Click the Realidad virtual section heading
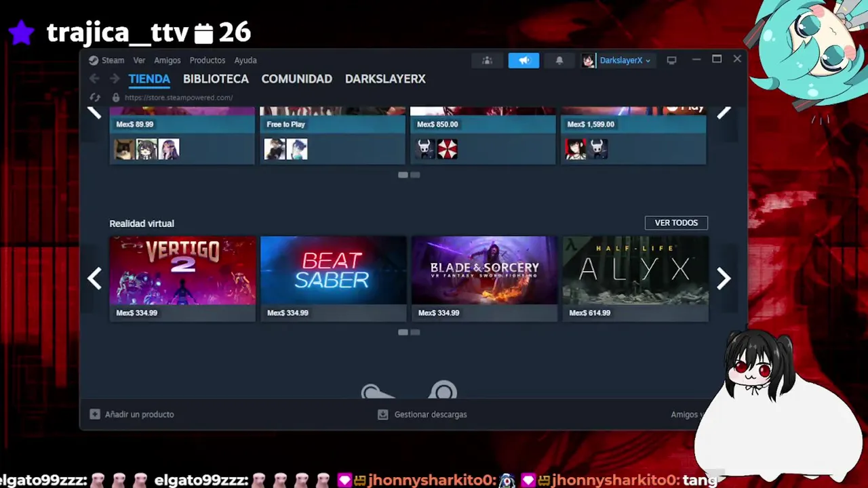Viewport: 868px width, 488px height. pyautogui.click(x=142, y=223)
